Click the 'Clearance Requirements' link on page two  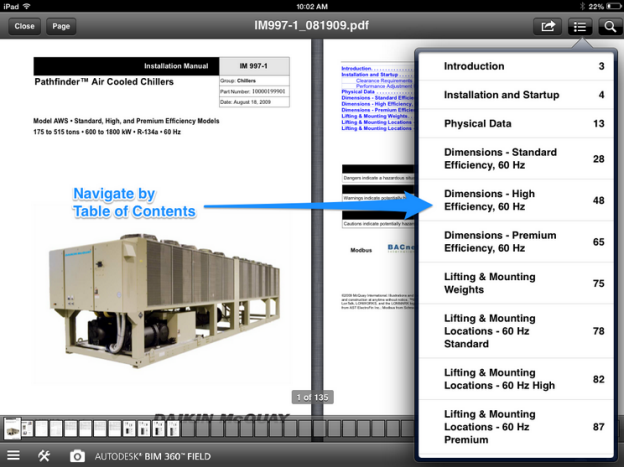click(x=384, y=80)
